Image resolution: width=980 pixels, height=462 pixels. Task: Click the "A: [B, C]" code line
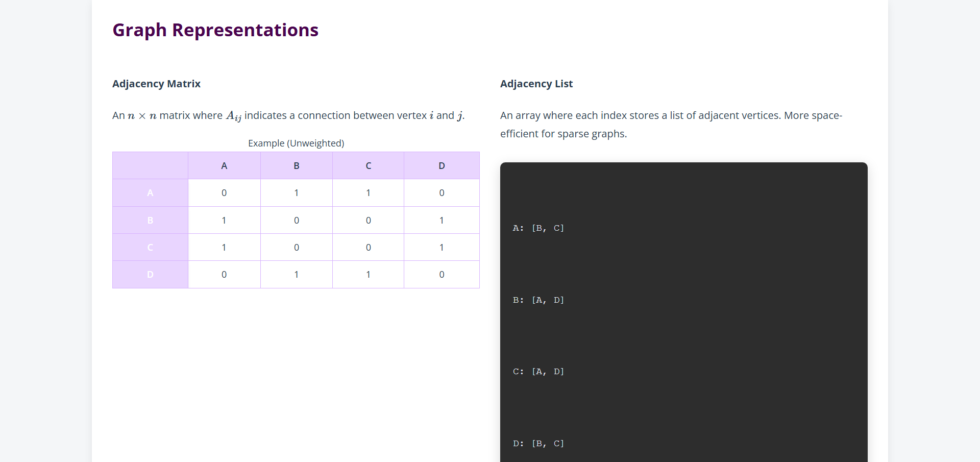pyautogui.click(x=538, y=228)
